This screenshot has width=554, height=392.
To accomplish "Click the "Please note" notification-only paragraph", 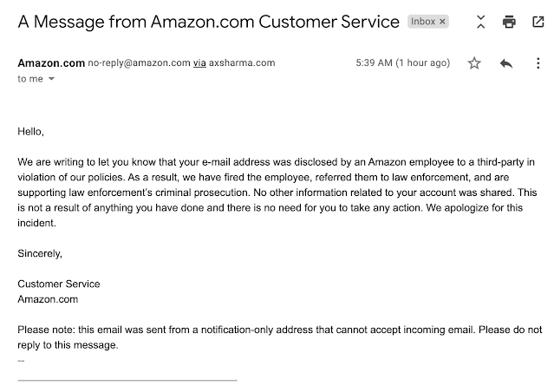I will (277, 337).
